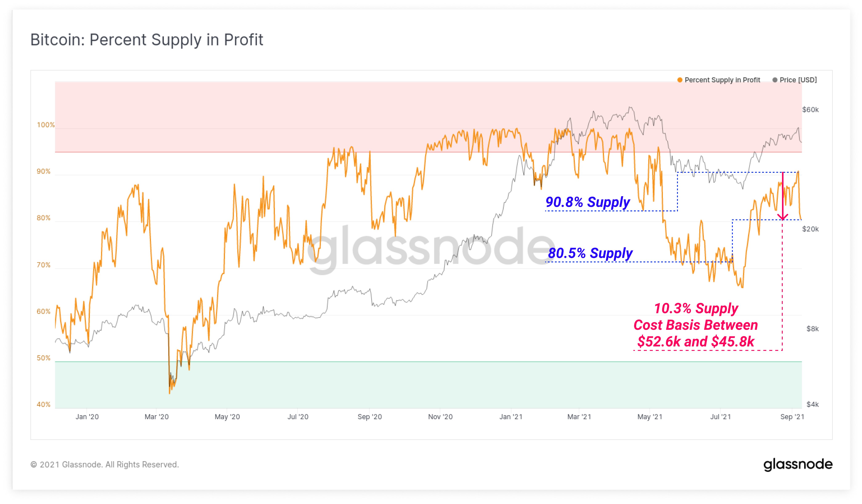Click the gray Price [USD] legend dot
Screen dimensions: 862x504
[775, 80]
